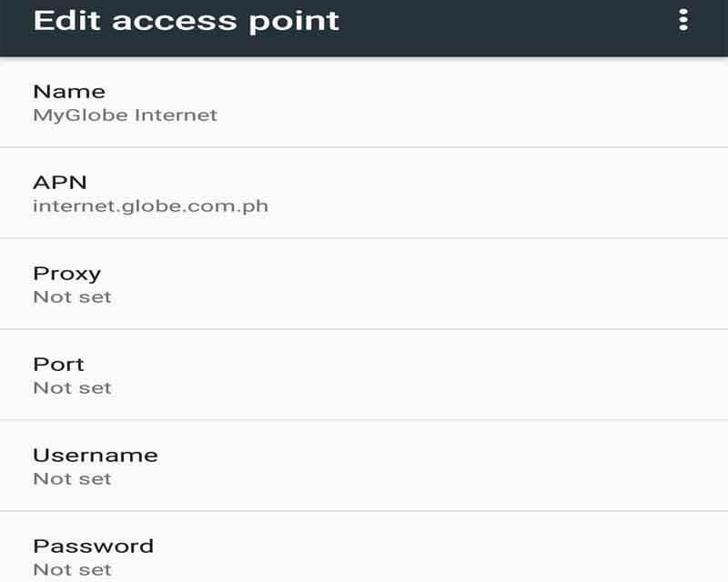728x582 pixels.
Task: Click the Password label text
Action: pyautogui.click(x=94, y=547)
